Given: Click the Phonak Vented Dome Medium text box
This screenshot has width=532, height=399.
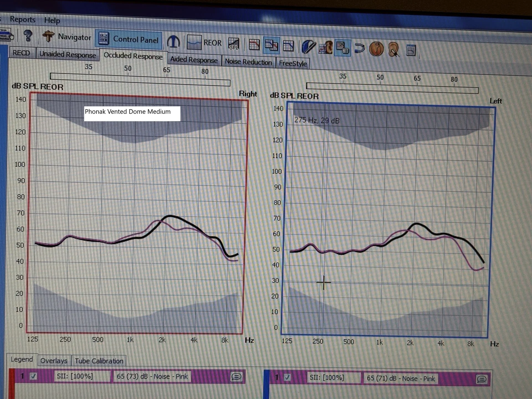Looking at the screenshot, I should point(132,114).
